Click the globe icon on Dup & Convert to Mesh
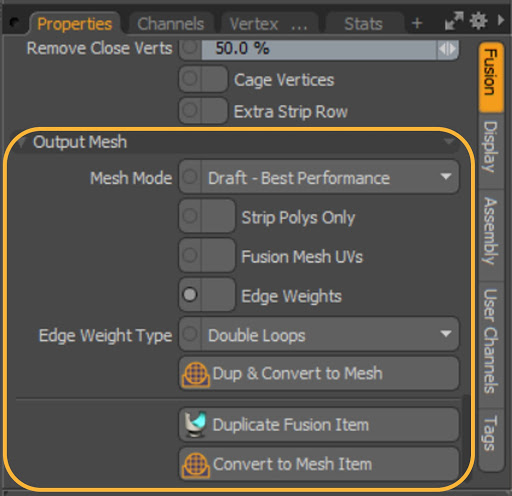 pyautogui.click(x=196, y=375)
